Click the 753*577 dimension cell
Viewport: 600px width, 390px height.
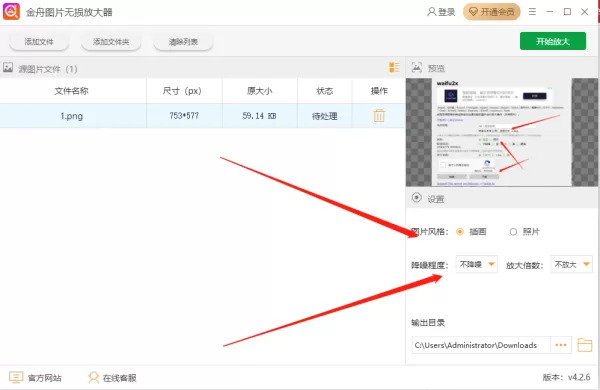184,116
